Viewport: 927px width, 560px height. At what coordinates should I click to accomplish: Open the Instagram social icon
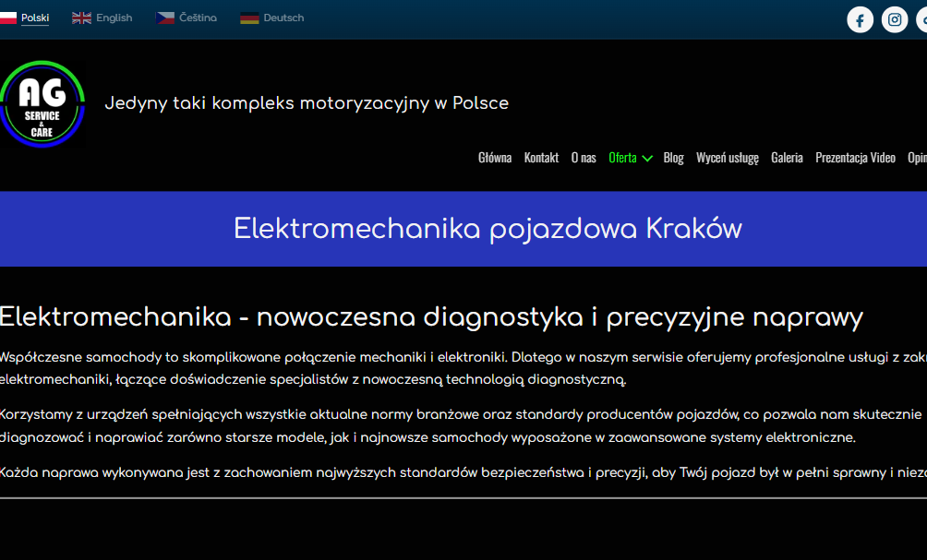[x=895, y=20]
